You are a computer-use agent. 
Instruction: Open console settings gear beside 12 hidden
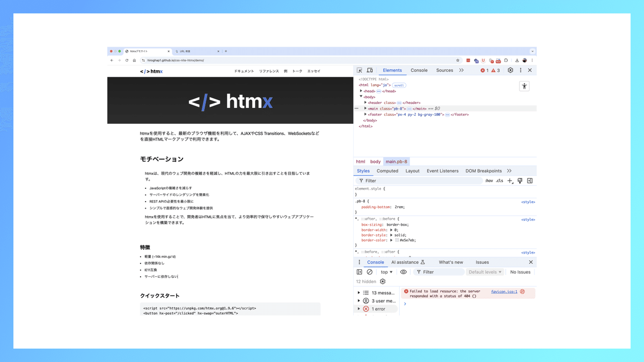coord(383,282)
